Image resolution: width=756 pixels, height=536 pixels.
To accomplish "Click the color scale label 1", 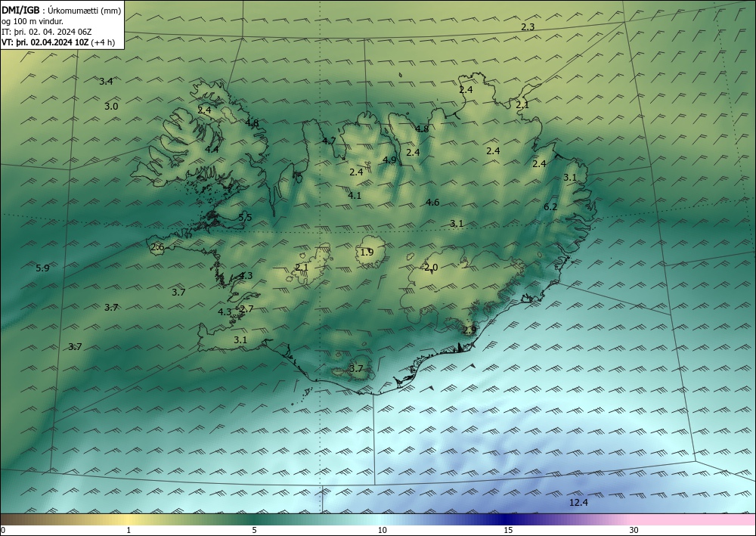I will [129, 531].
